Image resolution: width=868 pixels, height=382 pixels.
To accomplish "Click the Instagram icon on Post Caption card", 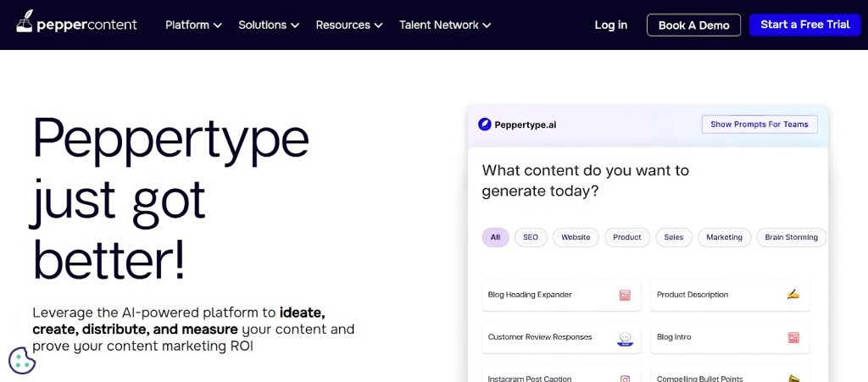I will (625, 379).
